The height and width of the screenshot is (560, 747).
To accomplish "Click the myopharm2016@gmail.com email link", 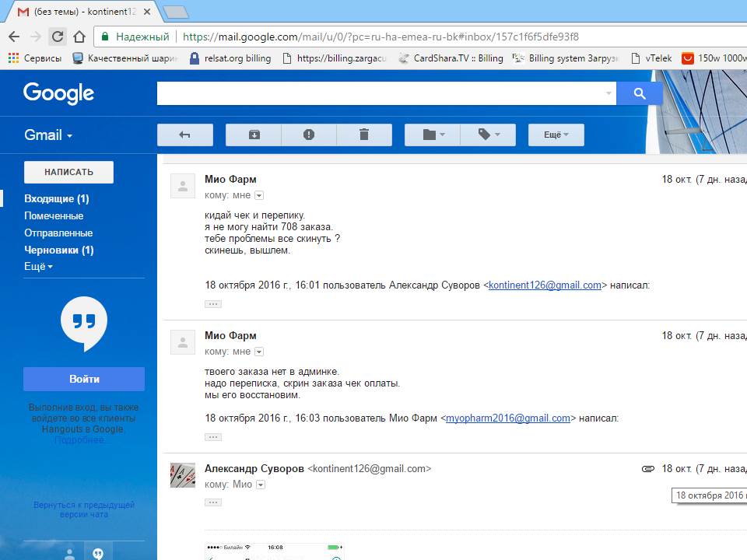I will (x=507, y=418).
